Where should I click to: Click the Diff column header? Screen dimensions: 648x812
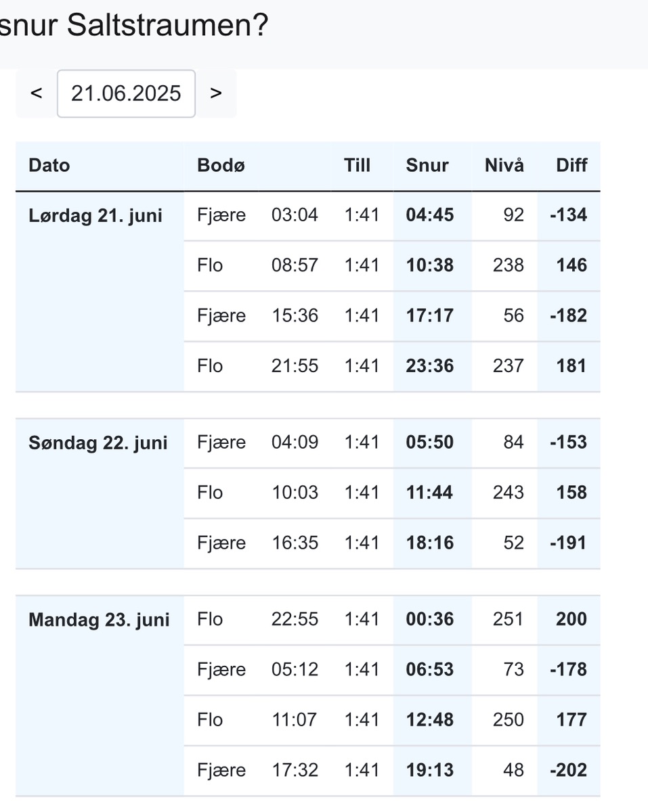[x=571, y=165]
